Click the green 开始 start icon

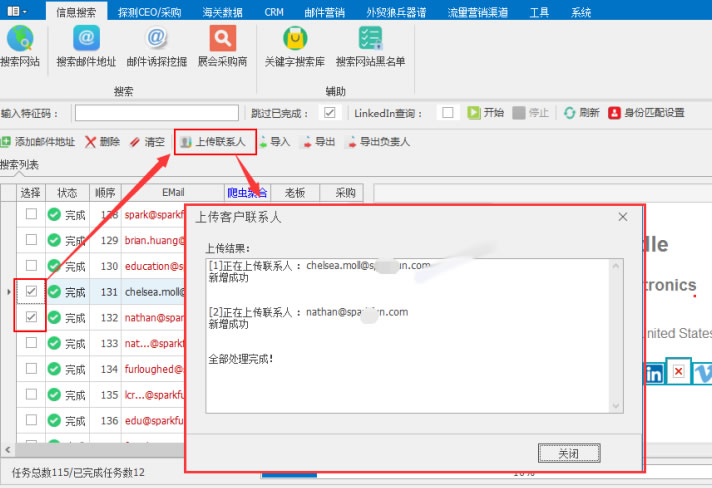tap(475, 113)
